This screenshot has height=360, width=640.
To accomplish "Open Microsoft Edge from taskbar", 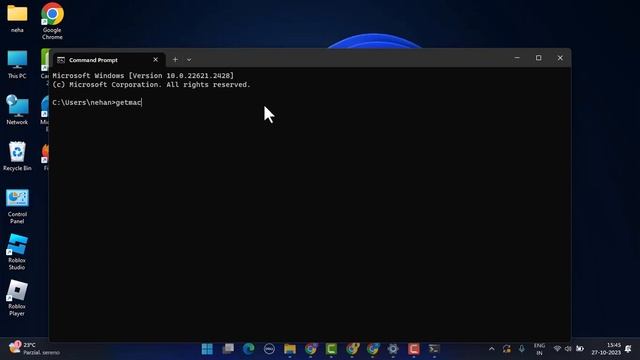I will (x=249, y=349).
